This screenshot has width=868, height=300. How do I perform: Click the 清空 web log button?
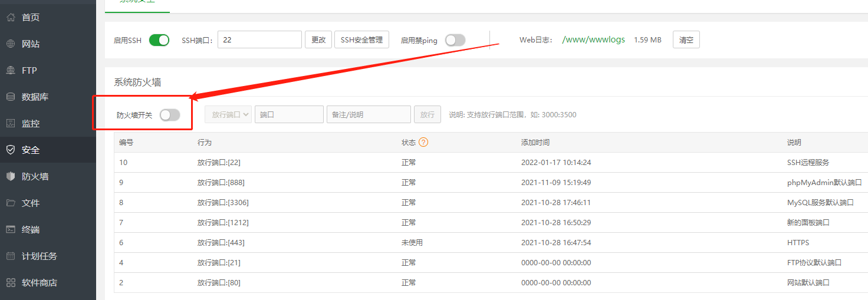coord(686,40)
